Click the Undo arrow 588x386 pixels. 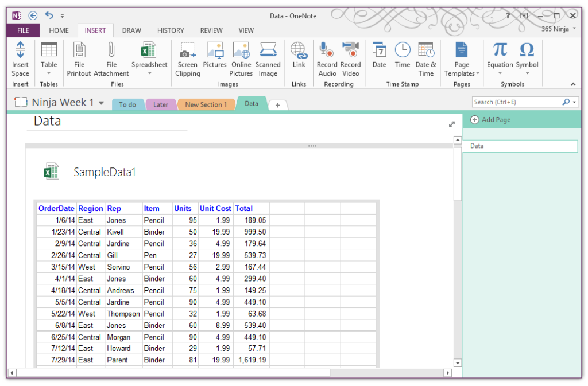tap(49, 15)
